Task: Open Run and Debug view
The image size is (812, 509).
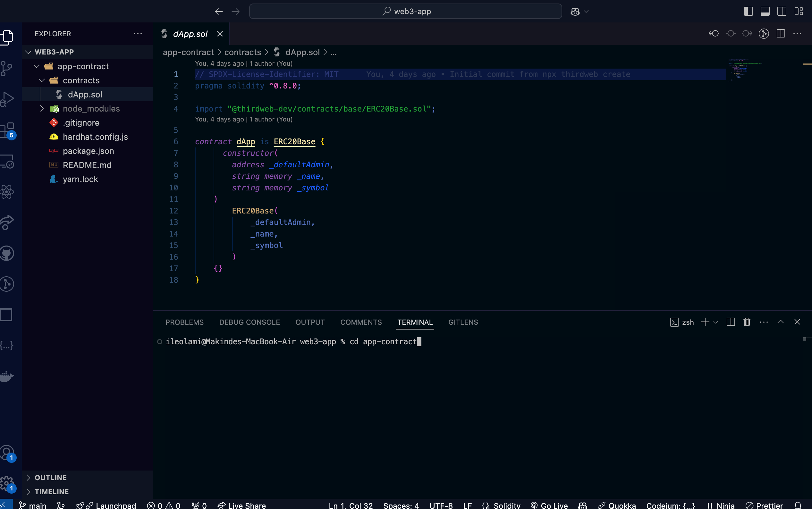Action: coord(7,99)
